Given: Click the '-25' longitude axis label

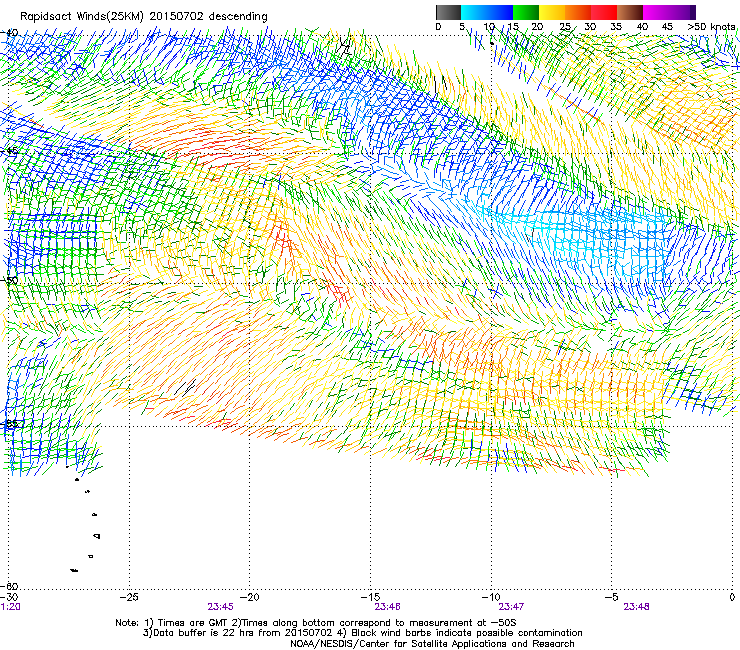Looking at the screenshot, I should click(129, 597).
